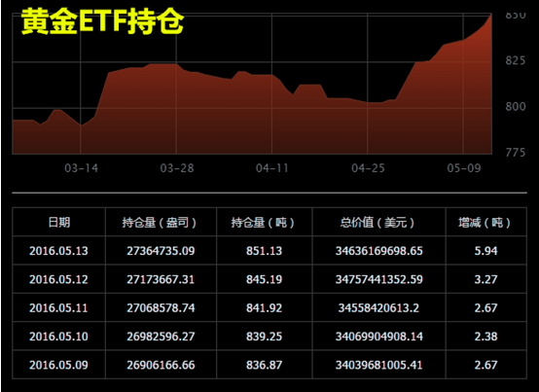Click total value 34757441352.59

coord(379,279)
